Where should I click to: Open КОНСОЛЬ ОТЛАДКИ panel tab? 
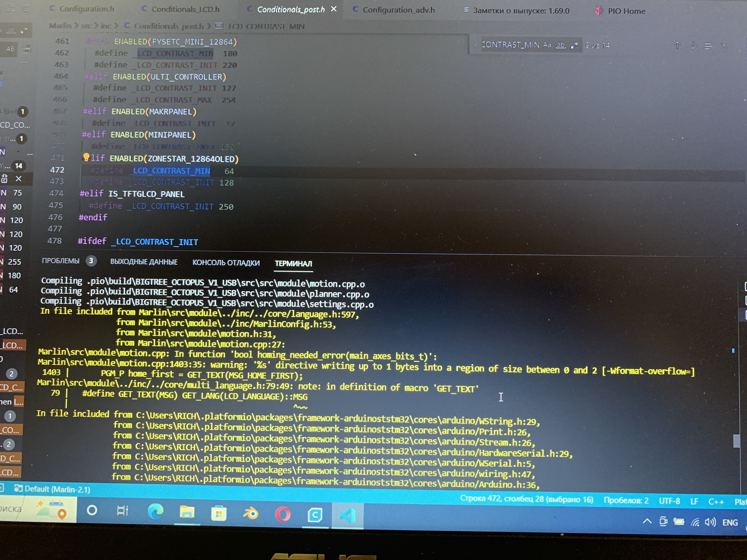click(x=226, y=263)
